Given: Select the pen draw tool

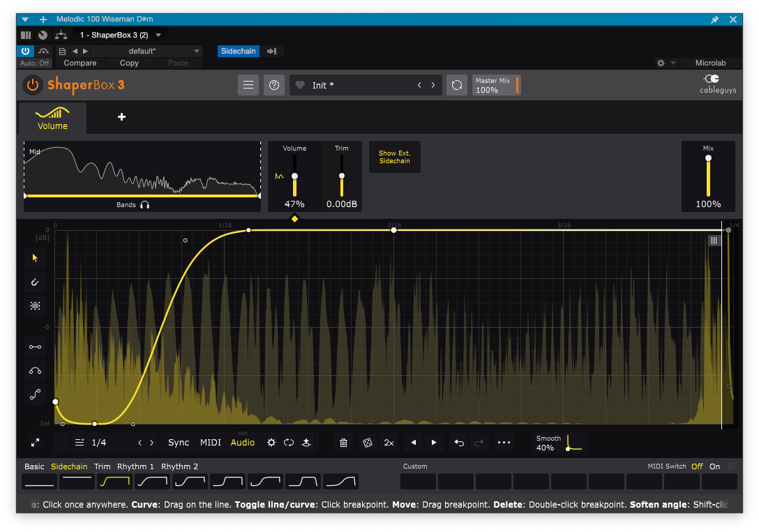Looking at the screenshot, I should pos(35,282).
